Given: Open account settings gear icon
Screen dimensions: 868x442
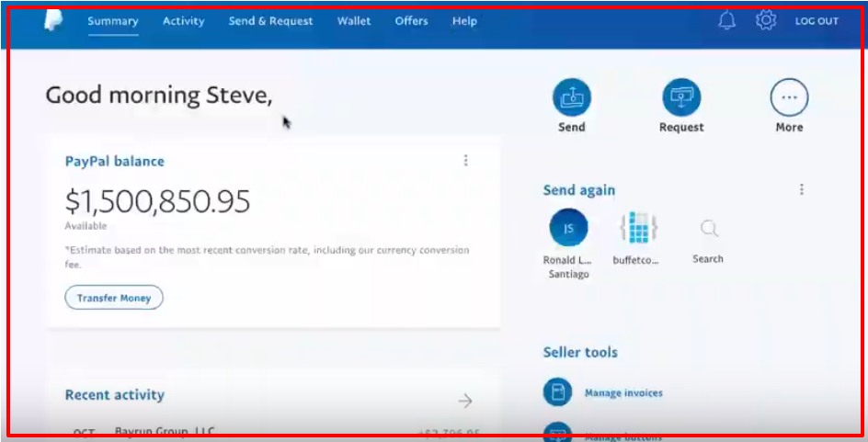Looking at the screenshot, I should 766,20.
